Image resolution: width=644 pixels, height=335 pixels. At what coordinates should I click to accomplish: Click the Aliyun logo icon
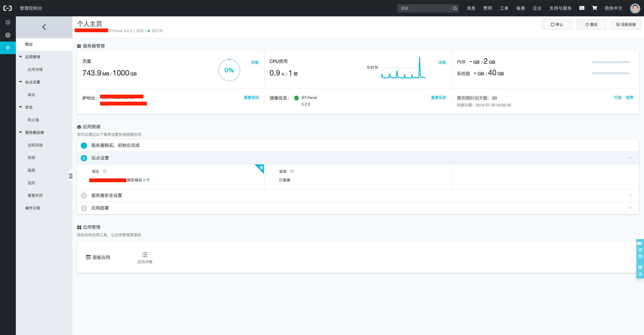tap(8, 8)
